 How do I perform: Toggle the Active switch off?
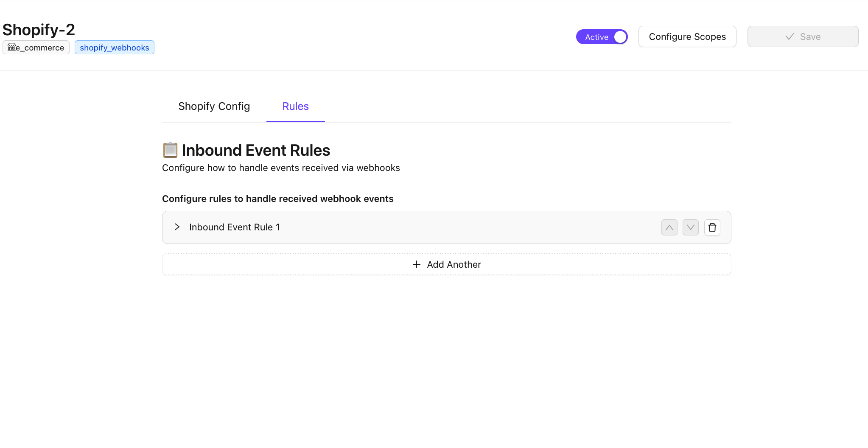pyautogui.click(x=602, y=37)
